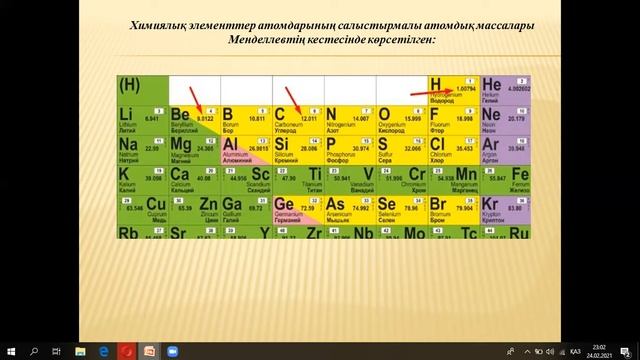Click the O oxygen cell
Viewport: 640px width, 360px height.
[x=402, y=120]
